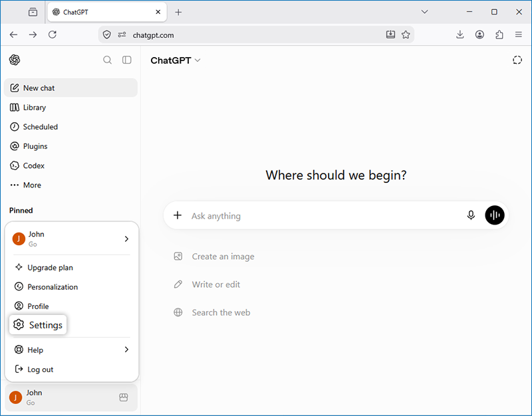Expand the John account submenu chevron
The height and width of the screenshot is (416, 532).
[x=126, y=239]
